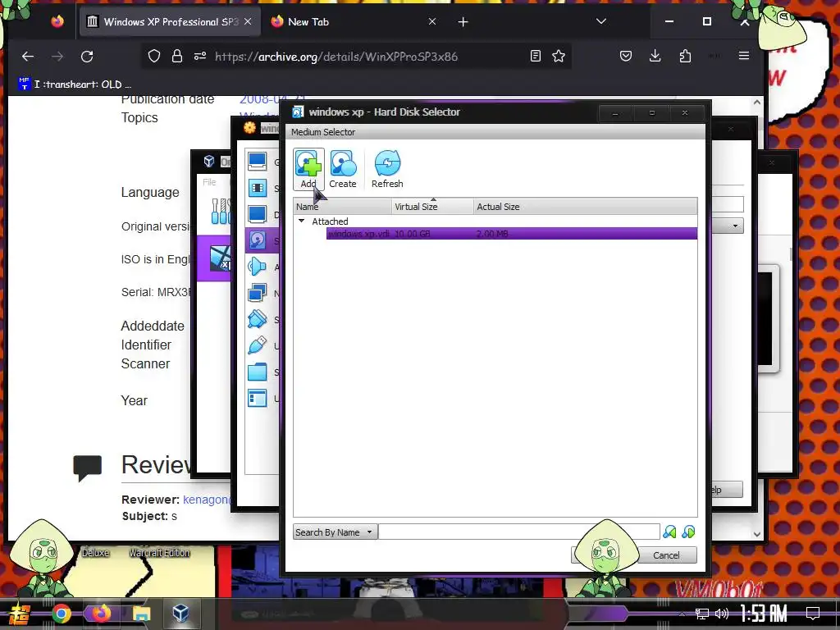Open a new browser tab with plus
This screenshot has width=840, height=630.
[463, 22]
